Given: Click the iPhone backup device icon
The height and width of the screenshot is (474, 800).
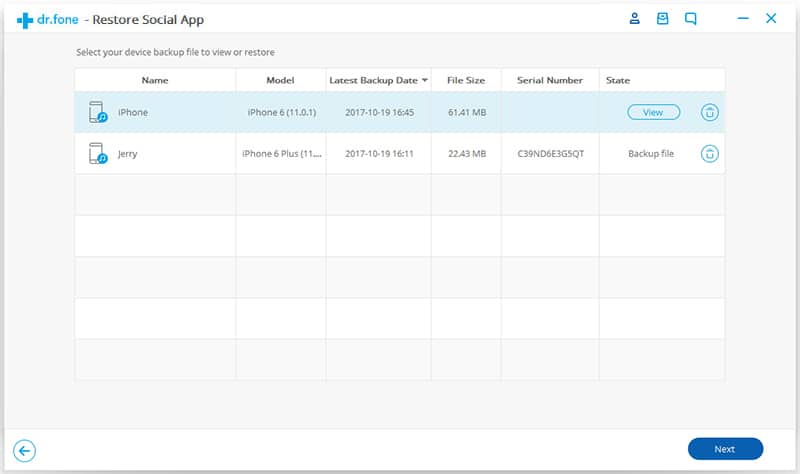Looking at the screenshot, I should pos(97,112).
